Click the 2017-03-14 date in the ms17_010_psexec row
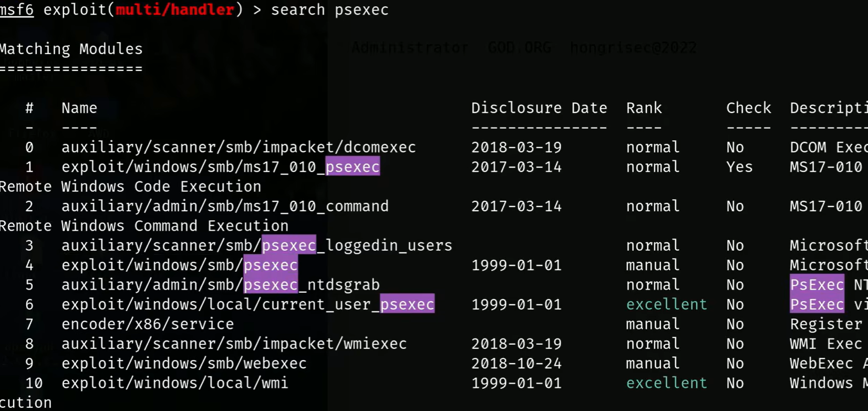The width and height of the screenshot is (868, 411). [x=516, y=167]
